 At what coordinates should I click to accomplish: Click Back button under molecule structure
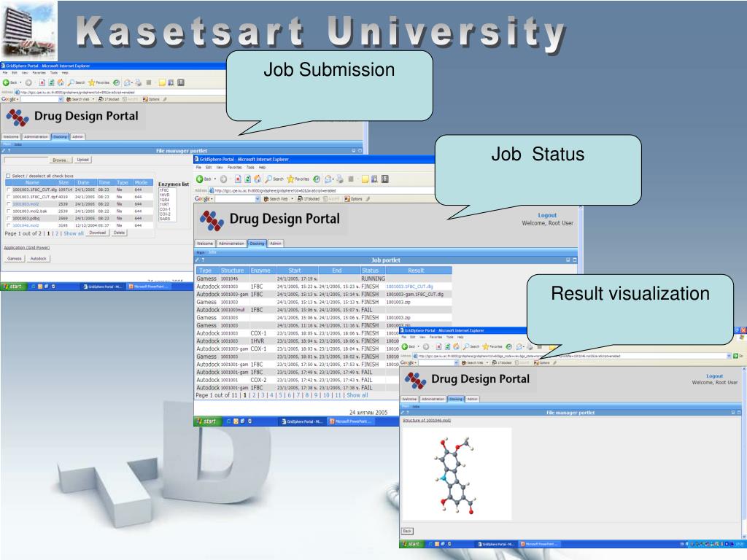407,531
